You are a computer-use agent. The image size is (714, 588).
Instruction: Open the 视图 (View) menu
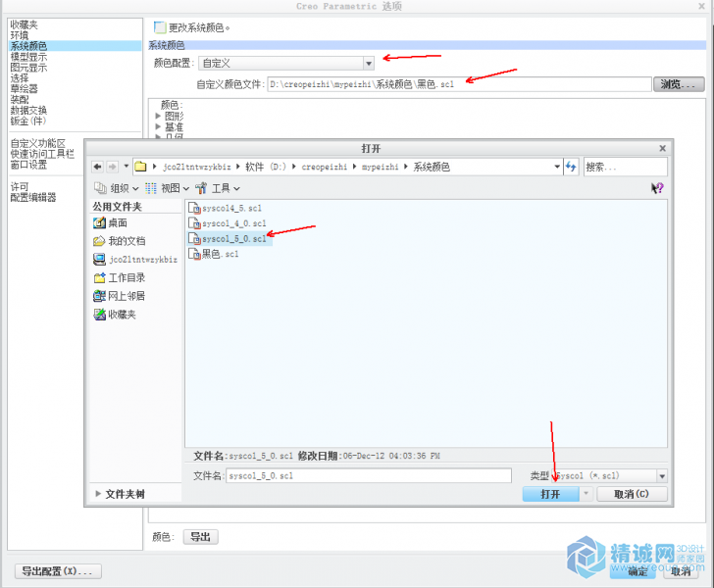coord(167,188)
